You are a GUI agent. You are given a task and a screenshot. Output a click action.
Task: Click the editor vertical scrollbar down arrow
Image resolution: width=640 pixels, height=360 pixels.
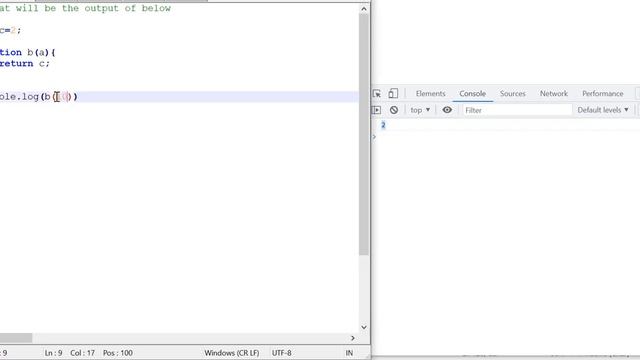[364, 327]
